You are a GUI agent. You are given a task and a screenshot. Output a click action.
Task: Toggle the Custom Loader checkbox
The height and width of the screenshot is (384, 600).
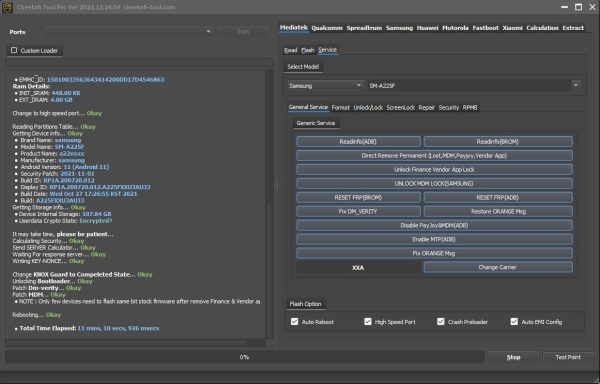[14, 50]
